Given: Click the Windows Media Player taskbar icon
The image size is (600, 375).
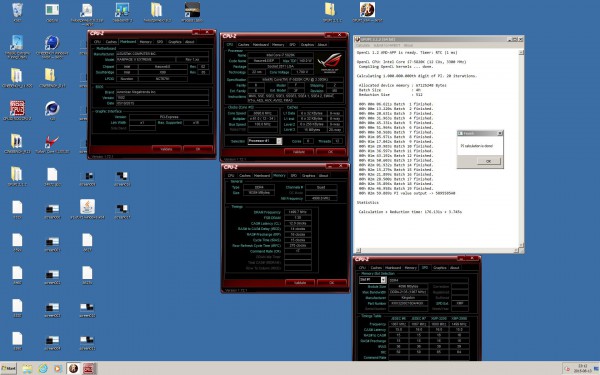Looking at the screenshot, I should click(58, 368).
